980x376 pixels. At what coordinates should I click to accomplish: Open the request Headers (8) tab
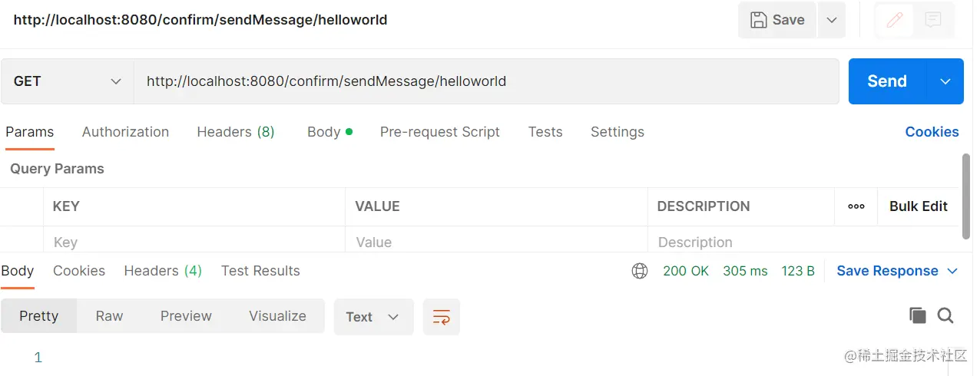236,132
